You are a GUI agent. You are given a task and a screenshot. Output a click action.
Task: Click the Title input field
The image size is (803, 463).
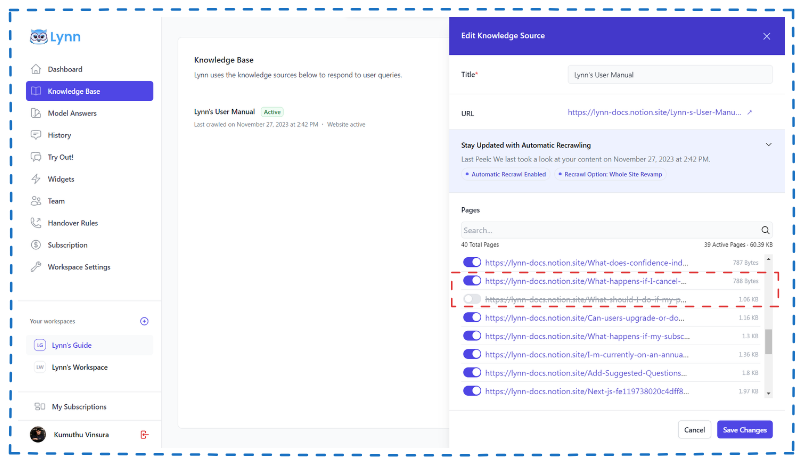click(669, 75)
